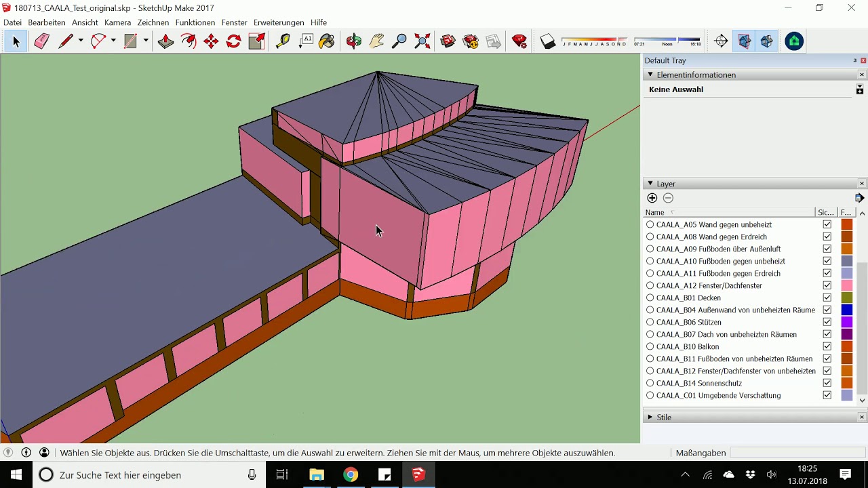Click the pink CAALA_A12 color swatch

point(846,285)
